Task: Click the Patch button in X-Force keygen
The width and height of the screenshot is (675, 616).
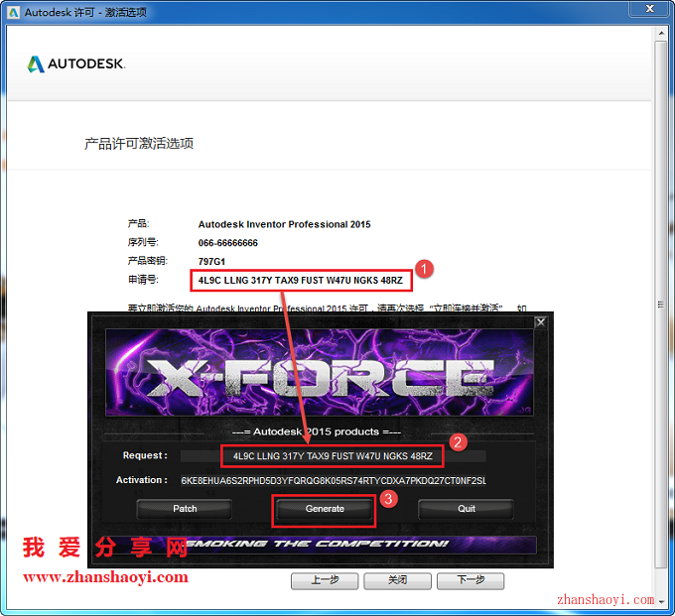Action: (x=185, y=509)
